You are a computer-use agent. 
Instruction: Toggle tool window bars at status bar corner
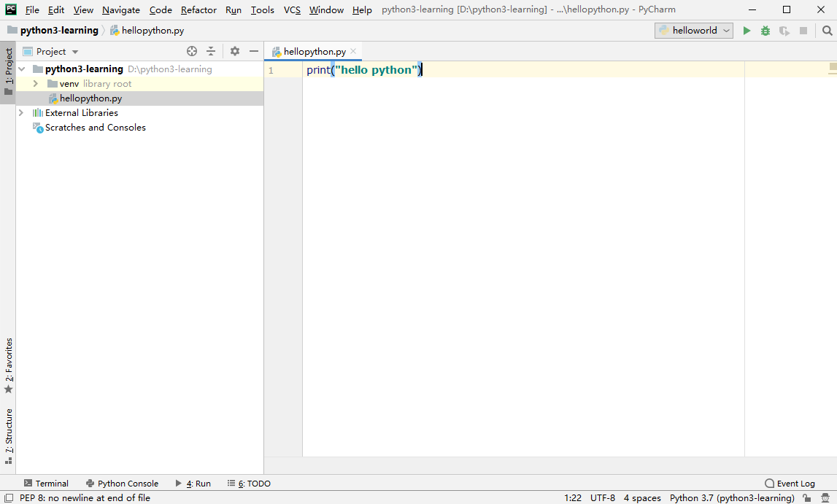9,497
